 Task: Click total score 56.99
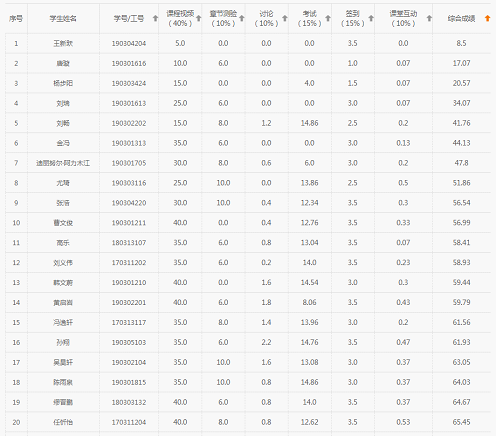coord(461,223)
